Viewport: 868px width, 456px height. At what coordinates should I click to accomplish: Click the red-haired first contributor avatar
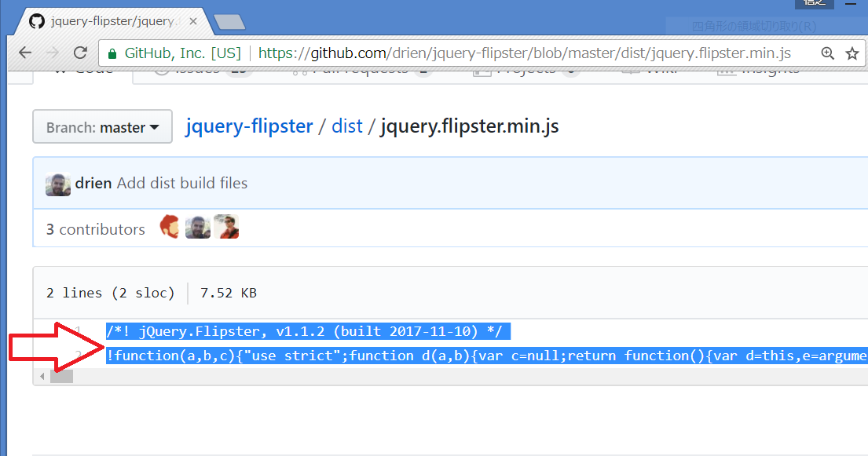[x=170, y=227]
